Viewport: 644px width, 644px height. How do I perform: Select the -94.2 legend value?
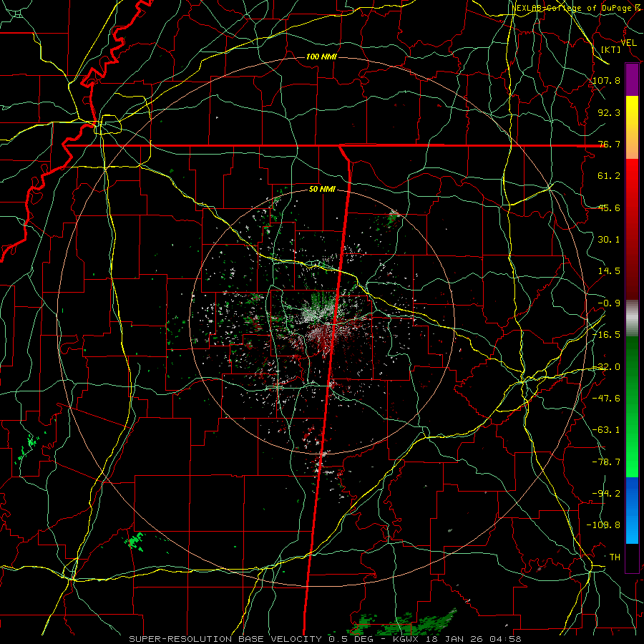tap(607, 494)
